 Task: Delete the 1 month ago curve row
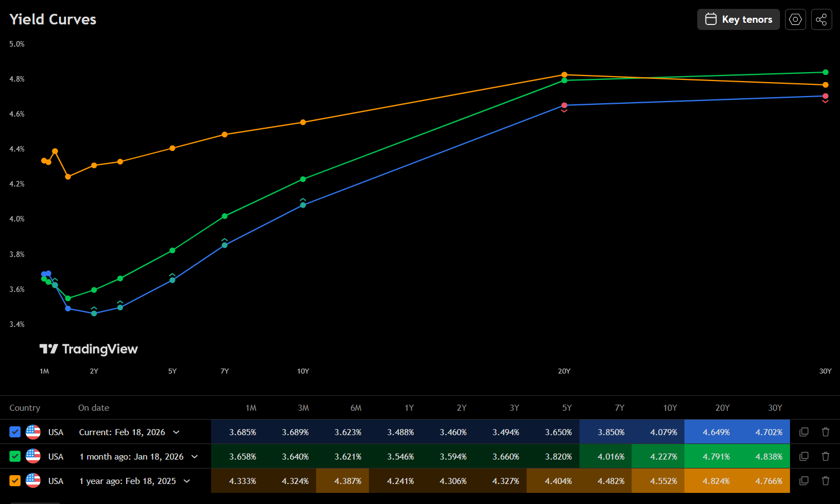[x=826, y=456]
